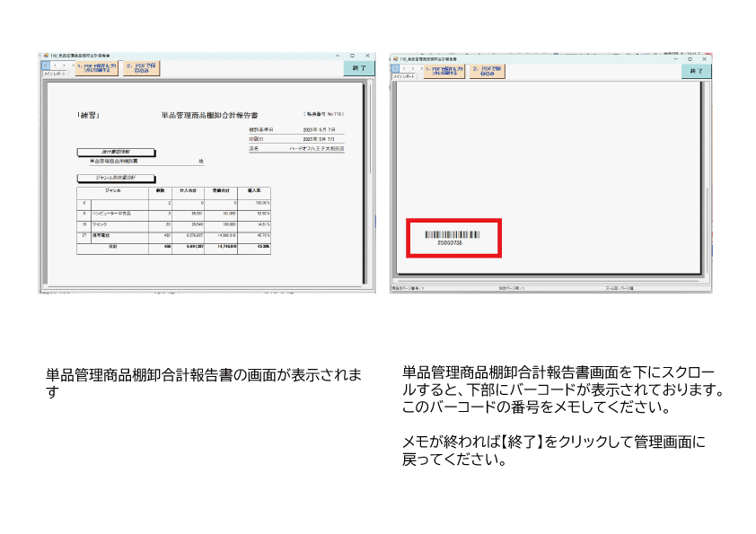Click next page arrow in barcode window

pyautogui.click(x=411, y=69)
